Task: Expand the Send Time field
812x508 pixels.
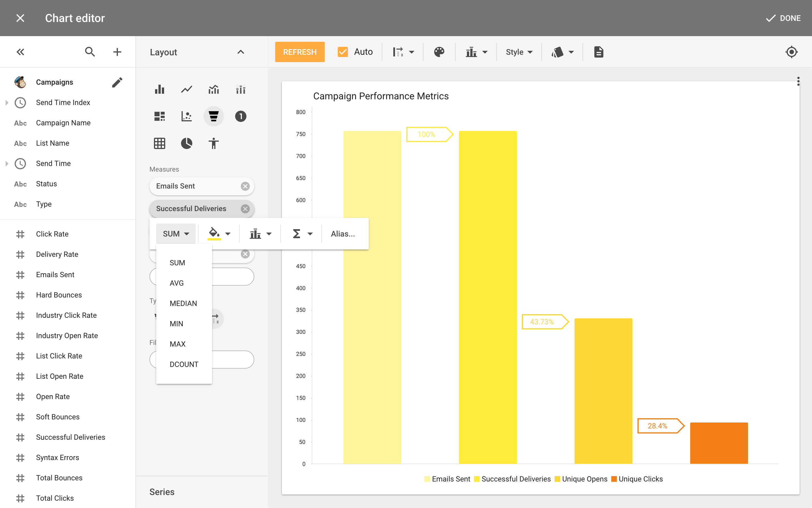Action: (x=7, y=164)
